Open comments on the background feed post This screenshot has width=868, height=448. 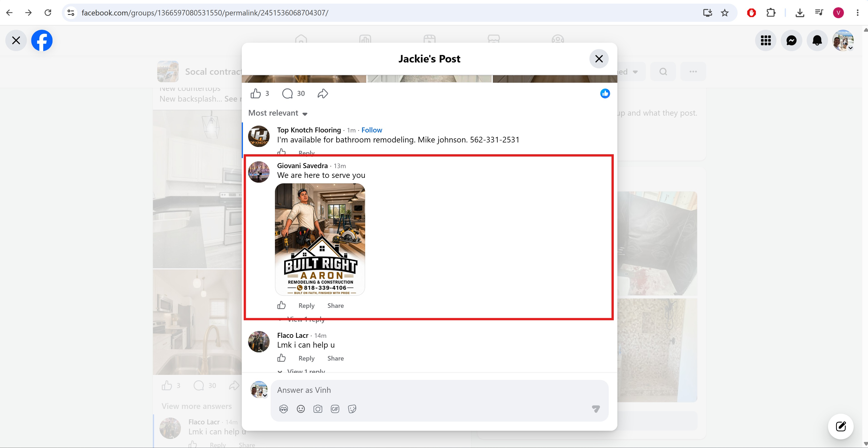199,385
